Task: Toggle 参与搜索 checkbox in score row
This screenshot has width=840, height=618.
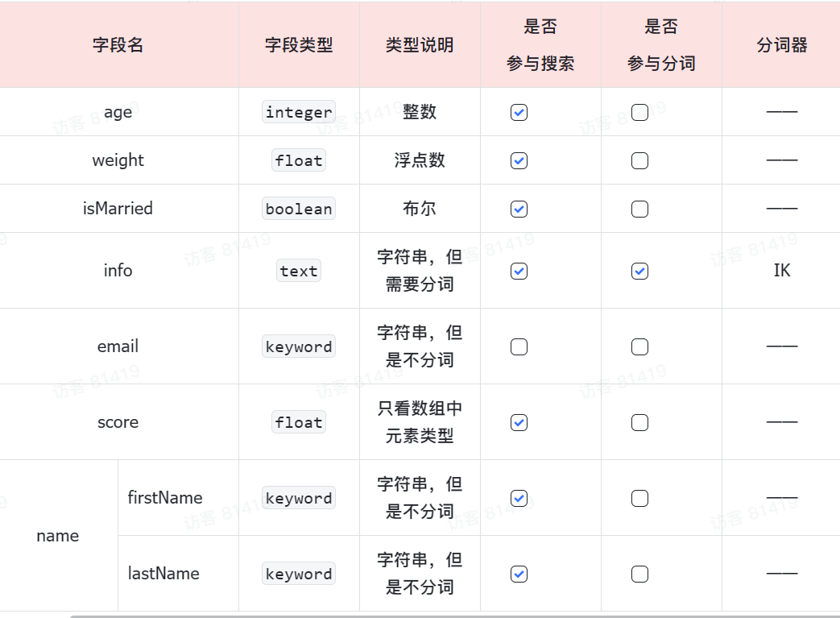Action: pos(519,423)
